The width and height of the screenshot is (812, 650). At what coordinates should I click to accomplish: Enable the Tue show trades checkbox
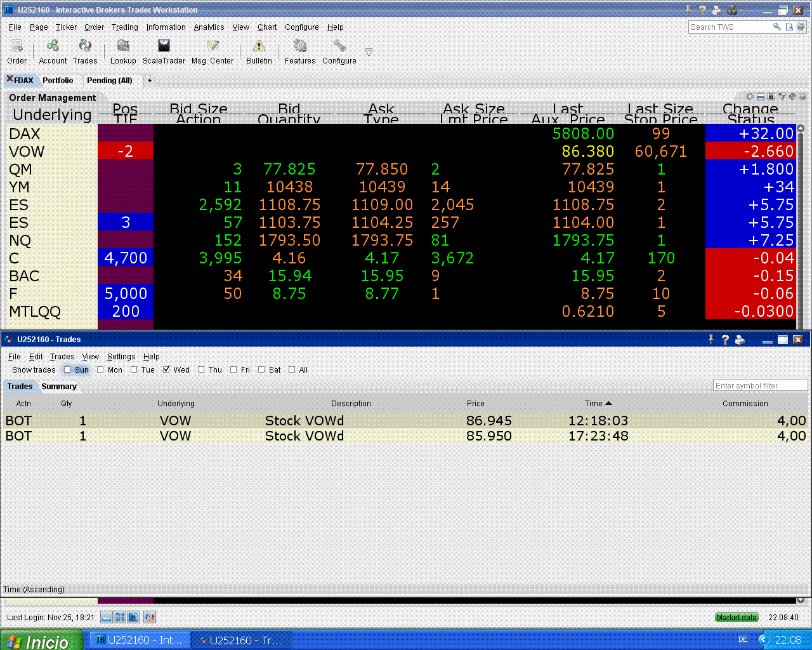point(134,369)
